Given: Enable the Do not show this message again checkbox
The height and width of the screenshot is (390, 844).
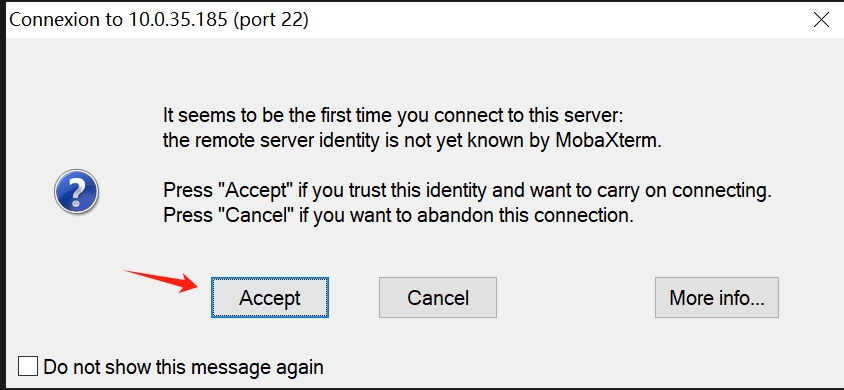Looking at the screenshot, I should click(27, 366).
